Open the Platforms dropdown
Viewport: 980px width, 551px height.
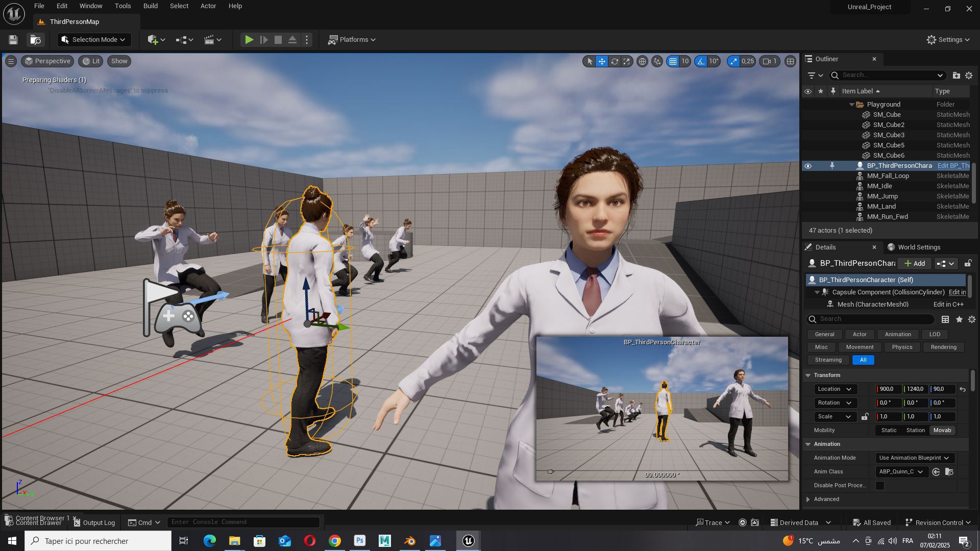[x=352, y=40]
